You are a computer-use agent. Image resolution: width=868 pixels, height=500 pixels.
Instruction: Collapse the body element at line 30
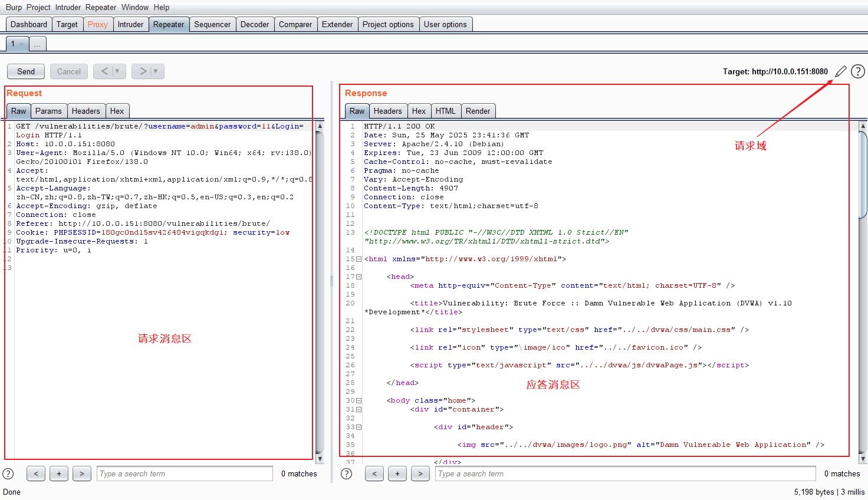[359, 400]
